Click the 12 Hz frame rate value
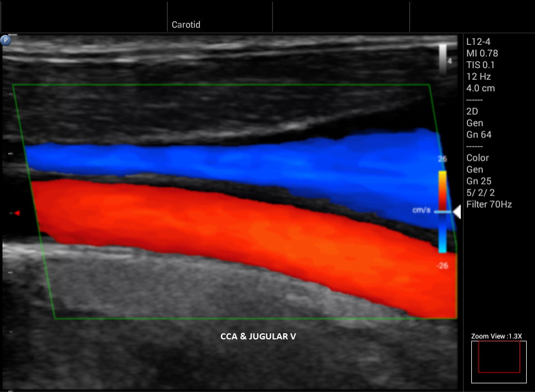The image size is (535, 392). coord(479,76)
